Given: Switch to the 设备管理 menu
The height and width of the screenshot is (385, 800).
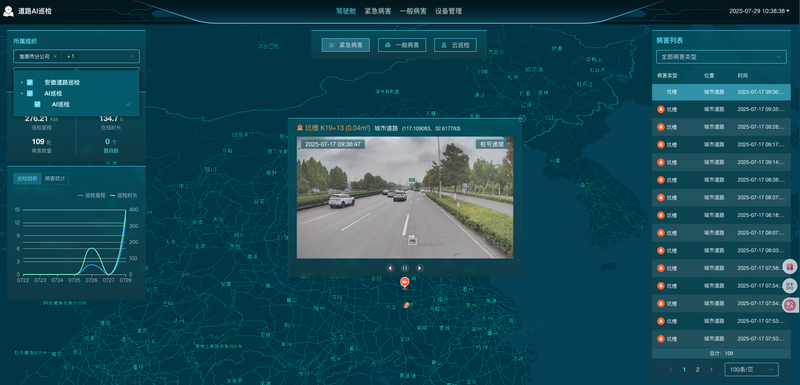Looking at the screenshot, I should coord(448,11).
